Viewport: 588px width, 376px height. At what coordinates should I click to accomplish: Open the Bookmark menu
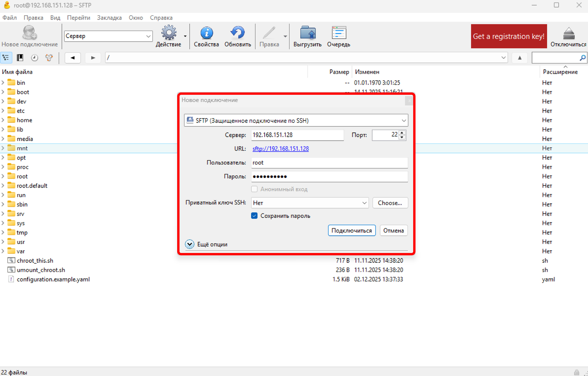pyautogui.click(x=109, y=18)
